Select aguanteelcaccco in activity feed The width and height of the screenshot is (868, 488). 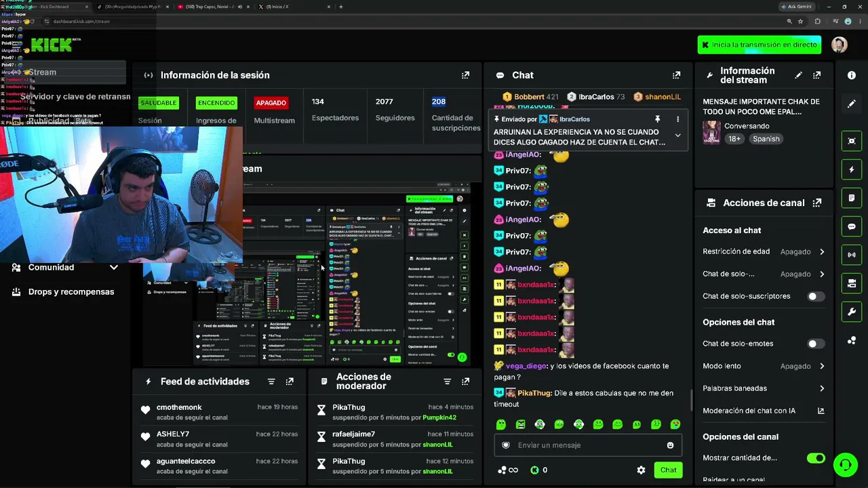click(186, 461)
